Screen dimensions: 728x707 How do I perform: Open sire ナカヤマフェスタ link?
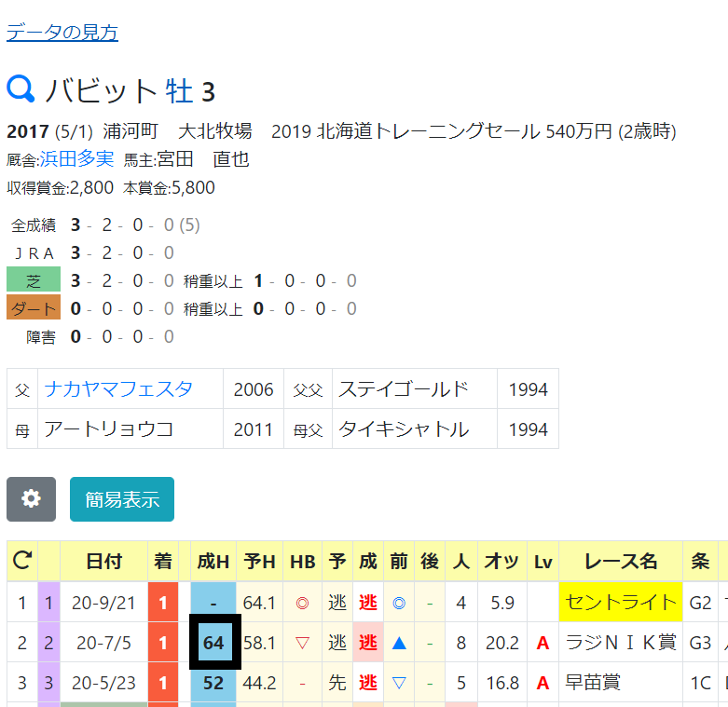pos(118,388)
